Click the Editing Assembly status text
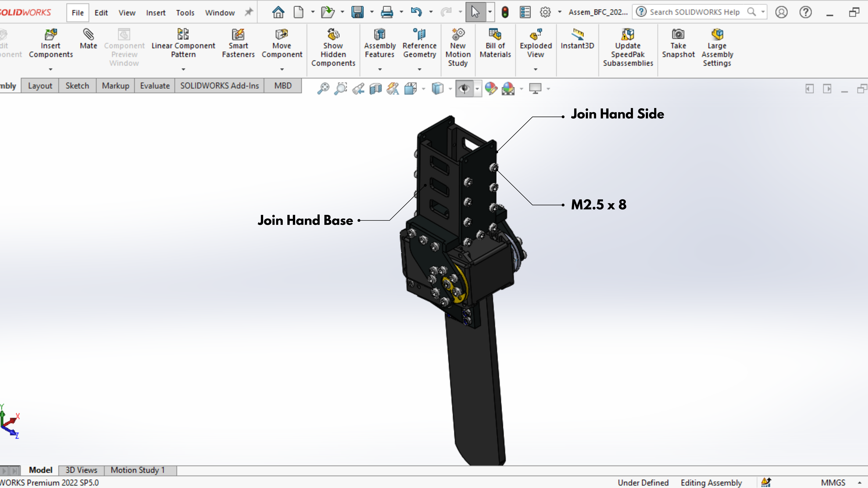868x488 pixels. coord(711,483)
